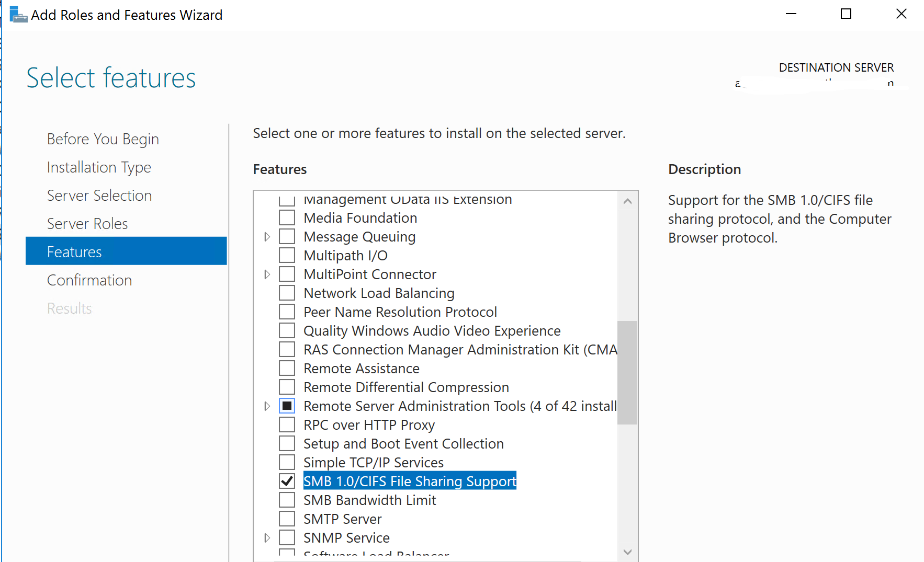Jump to the Confirmation step
Viewport: 924px width, 562px height.
tap(89, 280)
